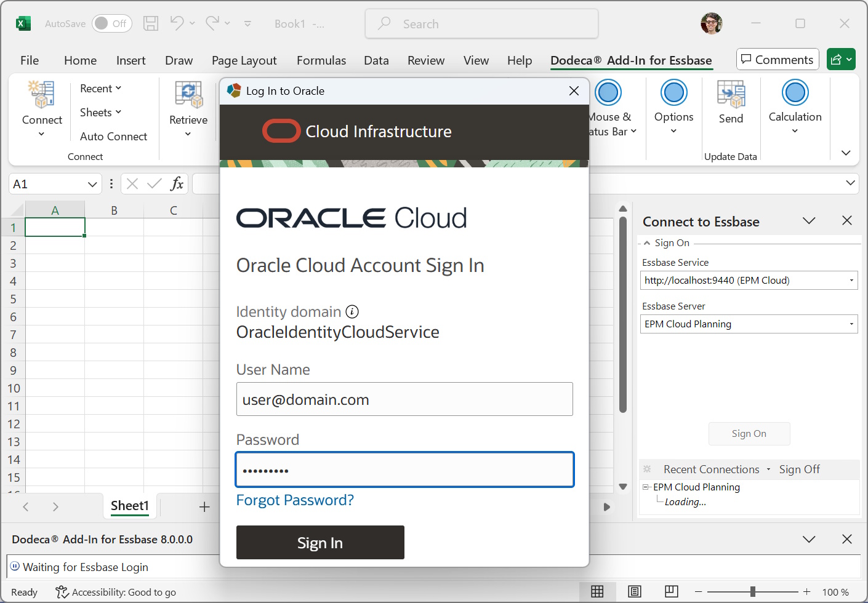
Task: Click the Retrieve icon in ribbon
Action: (x=188, y=94)
